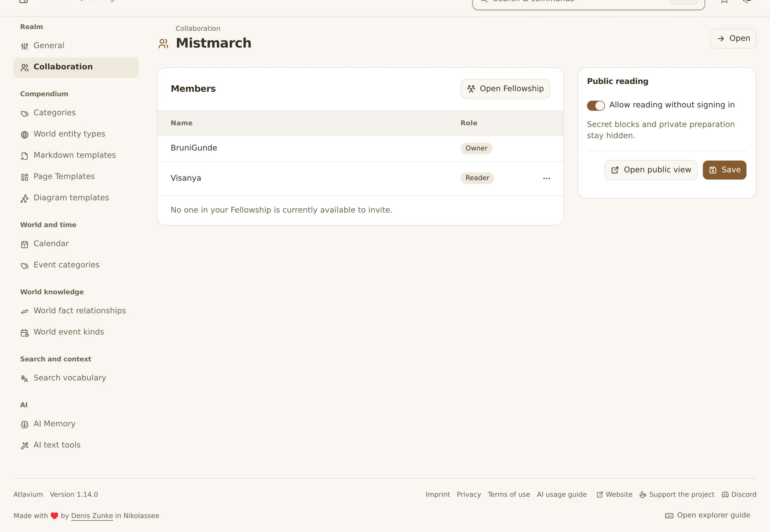Open the Discord footer link
The image size is (770, 532).
[x=739, y=494]
